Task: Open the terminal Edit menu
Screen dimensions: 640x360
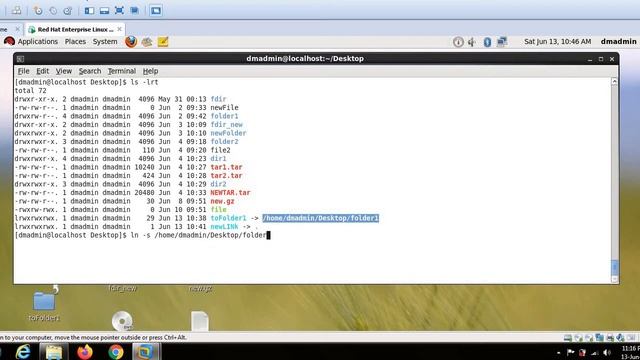Action: click(42, 71)
